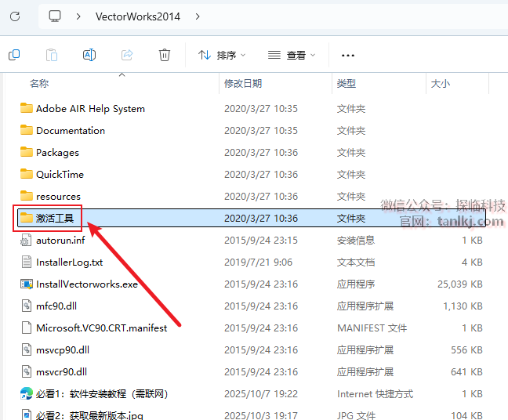
Task: Click the 必看2 JPG file icon
Action: (27, 415)
